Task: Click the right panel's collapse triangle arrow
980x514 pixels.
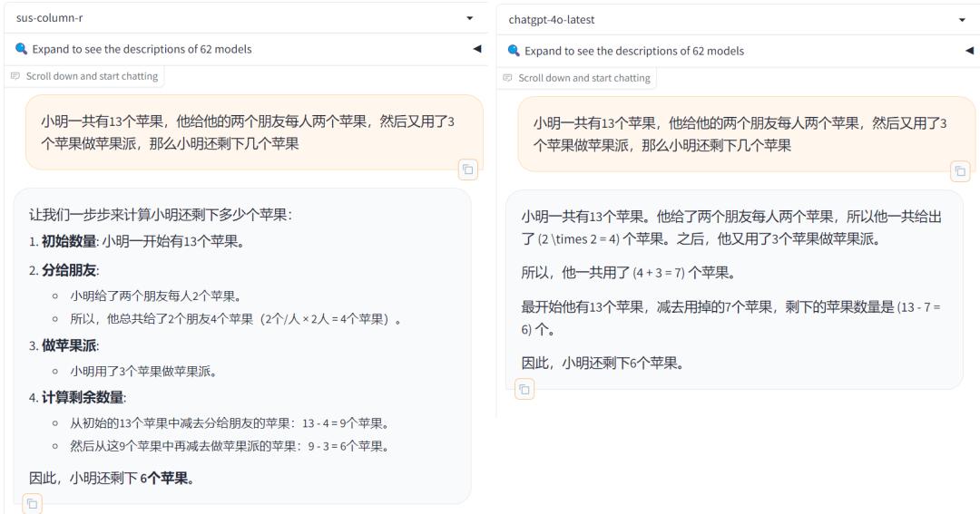Action: [969, 51]
